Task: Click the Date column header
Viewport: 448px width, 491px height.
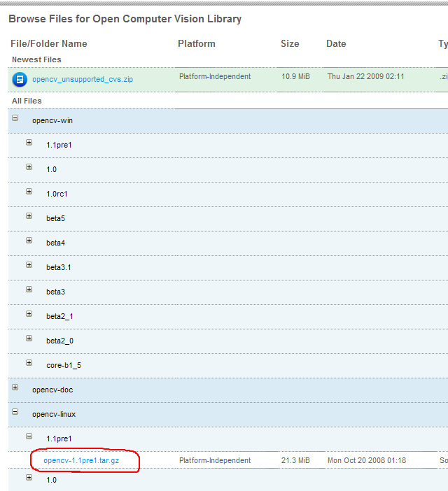Action: pyautogui.click(x=336, y=43)
